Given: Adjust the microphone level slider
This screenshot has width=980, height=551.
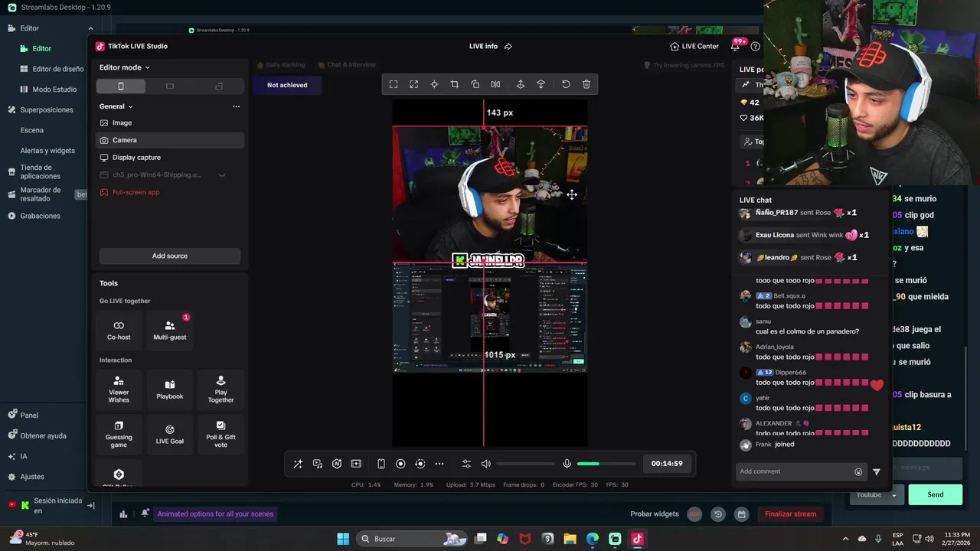Looking at the screenshot, I should [606, 464].
